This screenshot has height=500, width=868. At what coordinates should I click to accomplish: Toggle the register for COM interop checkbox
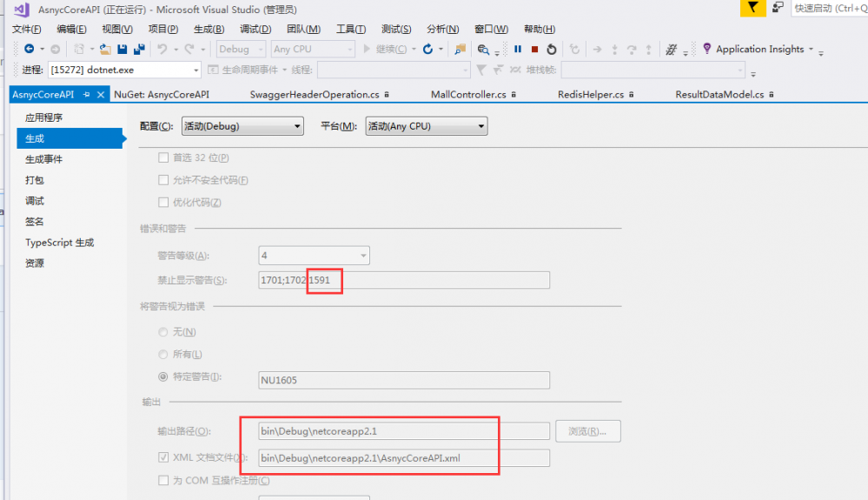point(163,480)
